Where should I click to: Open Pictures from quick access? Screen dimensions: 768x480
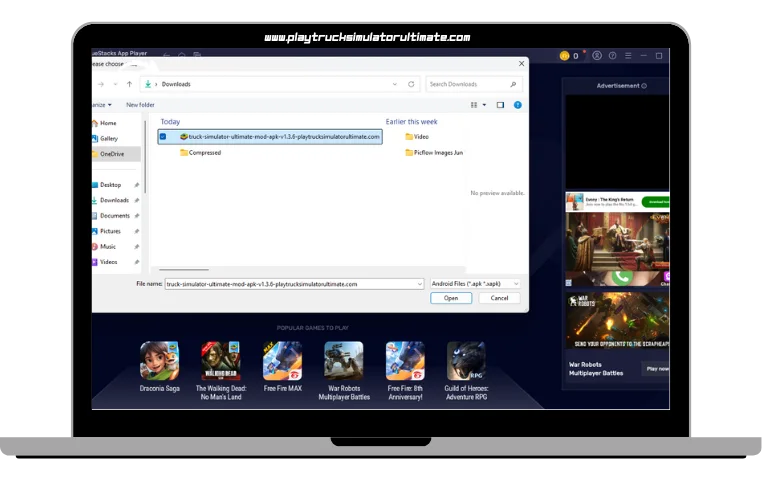click(x=110, y=231)
